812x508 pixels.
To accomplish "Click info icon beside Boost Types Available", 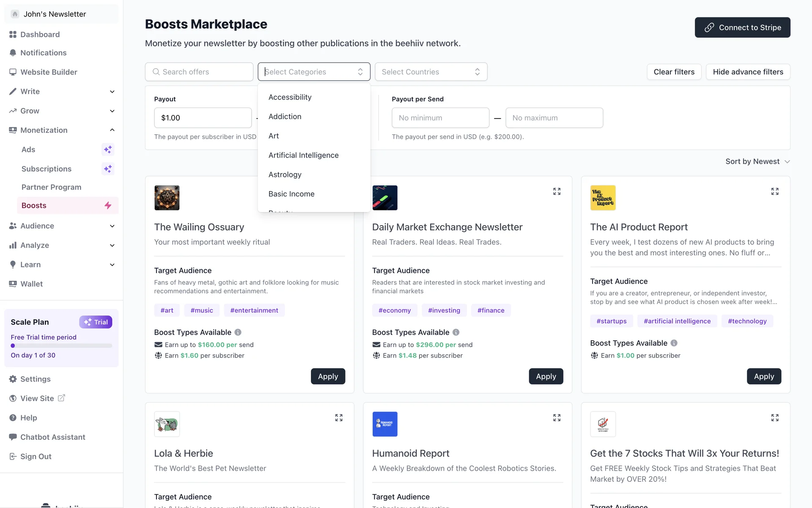I will [x=238, y=332].
